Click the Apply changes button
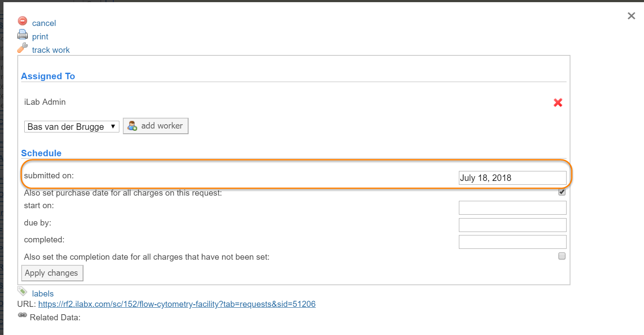The width and height of the screenshot is (644, 335). click(x=52, y=273)
